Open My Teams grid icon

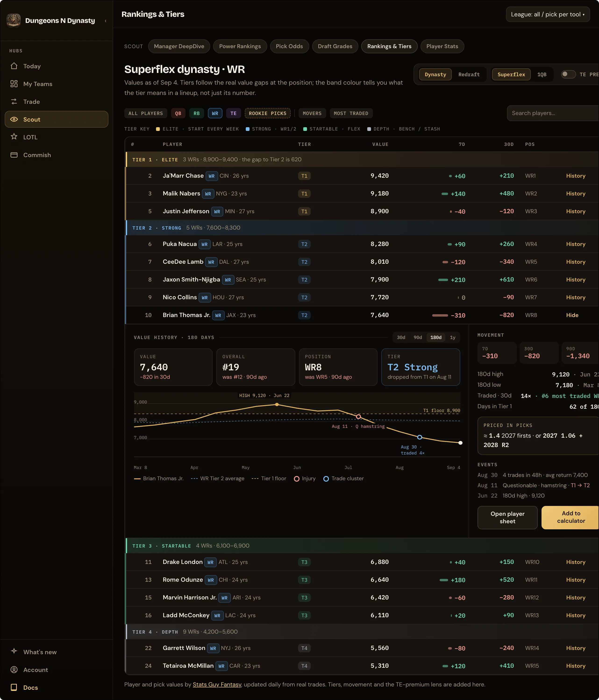pos(14,84)
